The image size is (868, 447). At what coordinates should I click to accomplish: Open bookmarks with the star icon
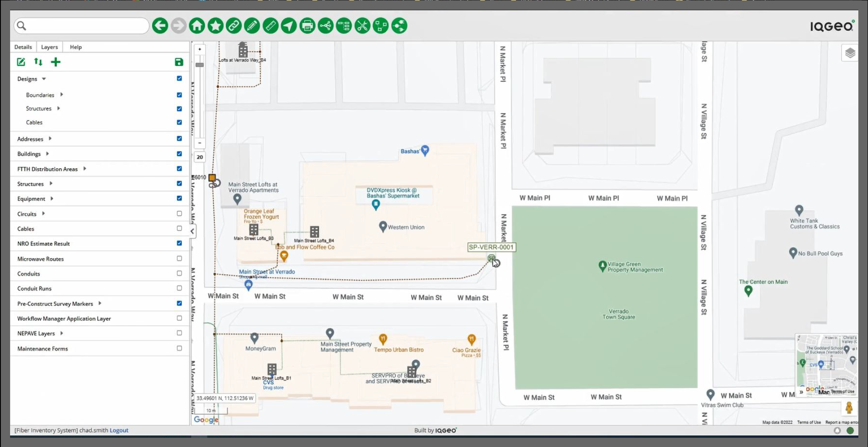coord(215,26)
